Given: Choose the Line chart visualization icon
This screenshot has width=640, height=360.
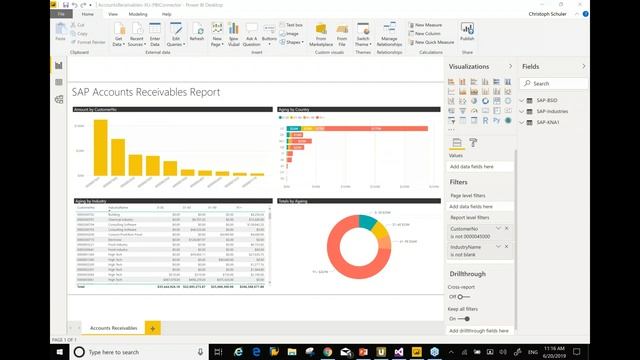Looking at the screenshot, I should click(x=451, y=91).
